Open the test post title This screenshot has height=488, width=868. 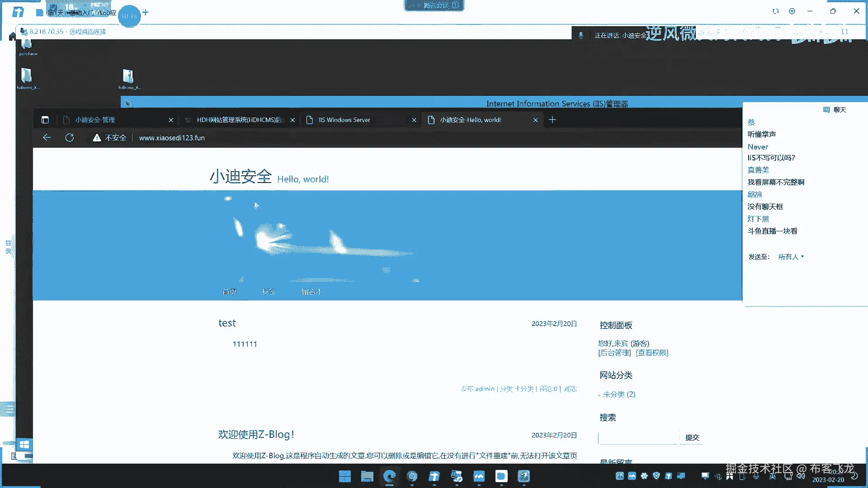point(227,323)
